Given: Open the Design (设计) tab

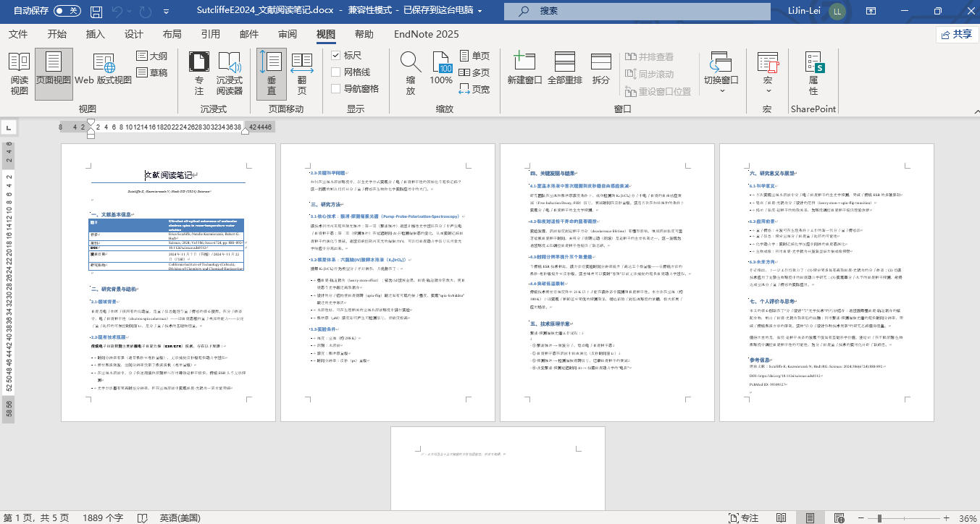Looking at the screenshot, I should point(134,34).
